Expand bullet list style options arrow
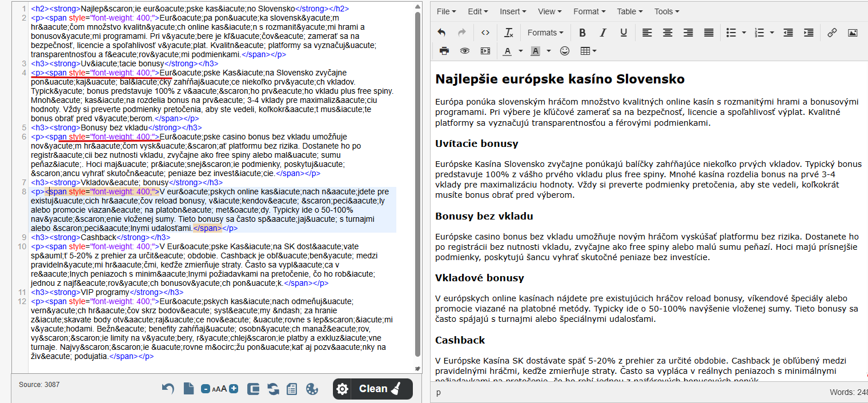The height and width of the screenshot is (403, 868). [x=744, y=33]
